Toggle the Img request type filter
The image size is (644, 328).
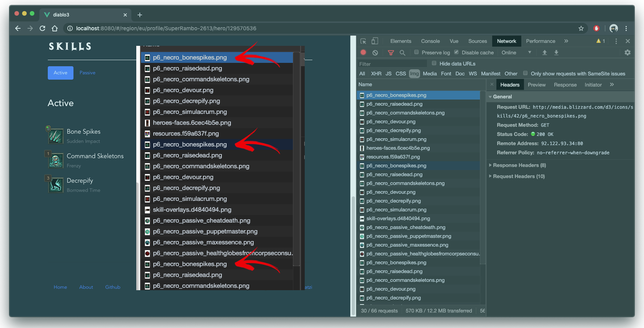click(415, 74)
